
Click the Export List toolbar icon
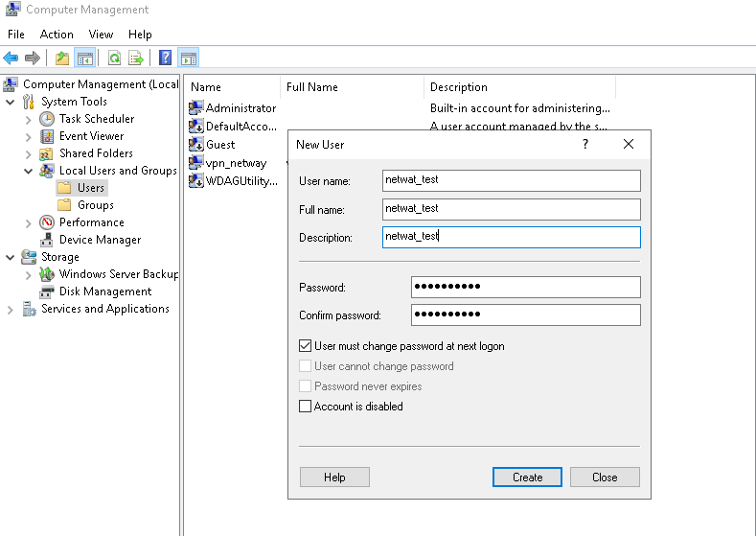[x=136, y=58]
